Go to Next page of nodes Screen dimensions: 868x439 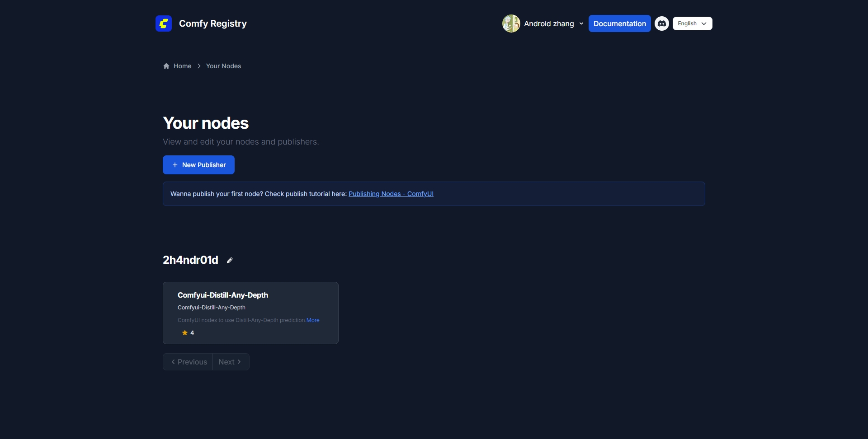click(231, 362)
